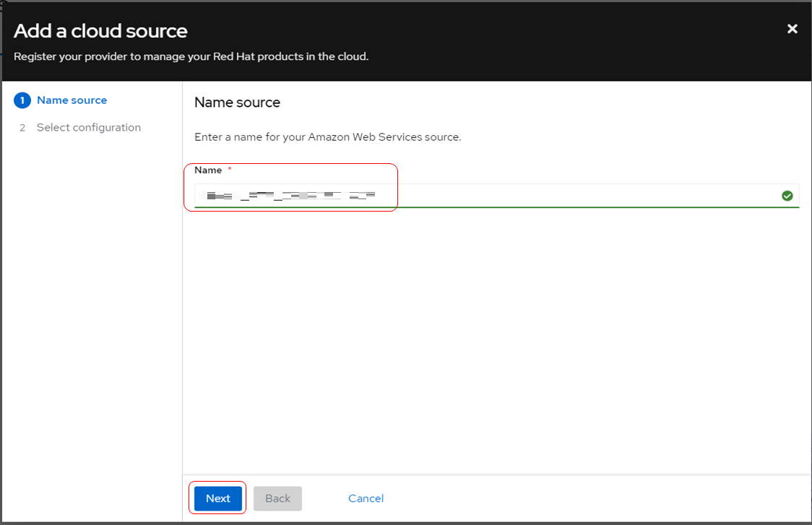Image resolution: width=812 pixels, height=525 pixels.
Task: Cancel the cloud source wizard
Action: tap(366, 498)
